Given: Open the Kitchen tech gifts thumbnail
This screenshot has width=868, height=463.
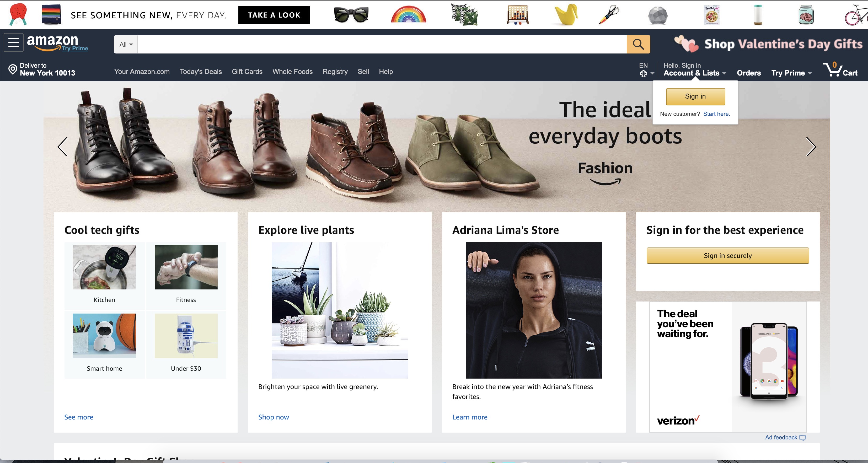Looking at the screenshot, I should 104,267.
